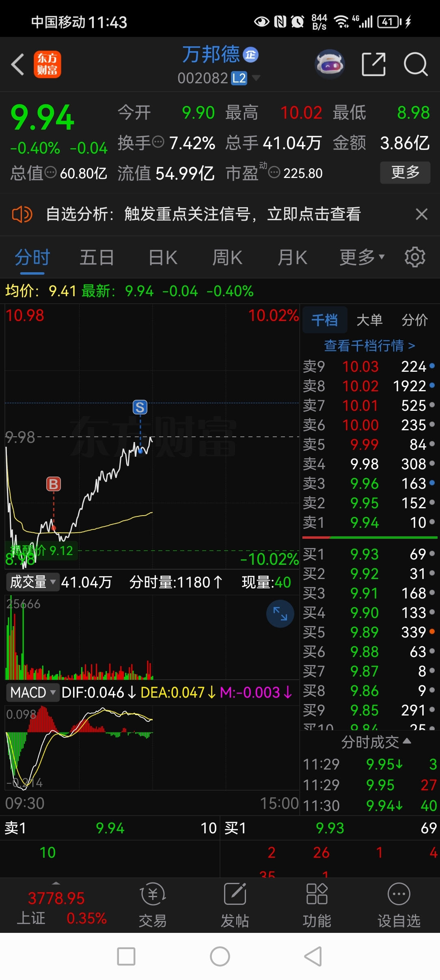Open the 功能 functions icon
440x980 pixels.
[317, 906]
